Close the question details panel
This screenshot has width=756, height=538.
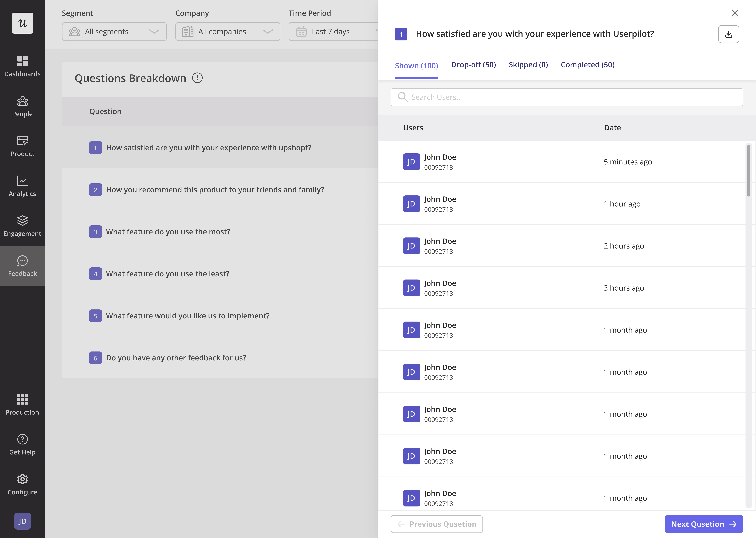pos(735,13)
